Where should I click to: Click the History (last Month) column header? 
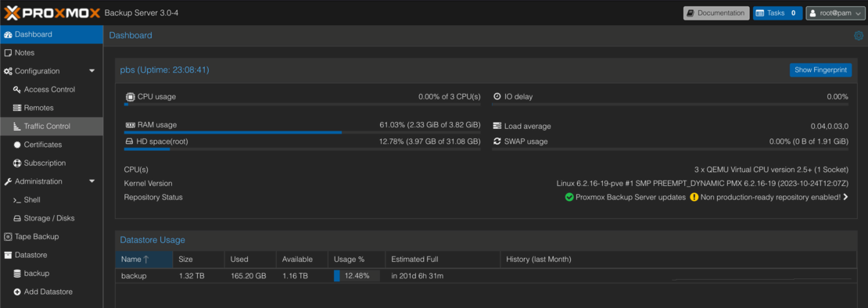point(678,259)
